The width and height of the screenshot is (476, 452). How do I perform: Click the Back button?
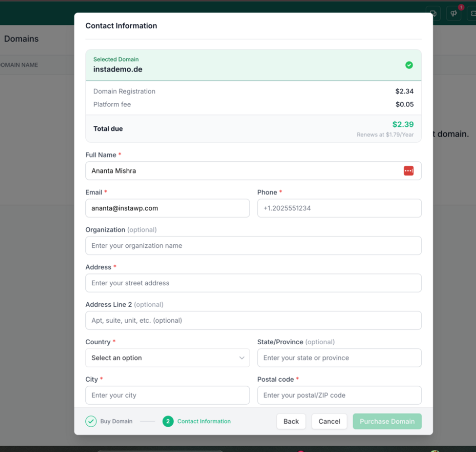pyautogui.click(x=291, y=421)
